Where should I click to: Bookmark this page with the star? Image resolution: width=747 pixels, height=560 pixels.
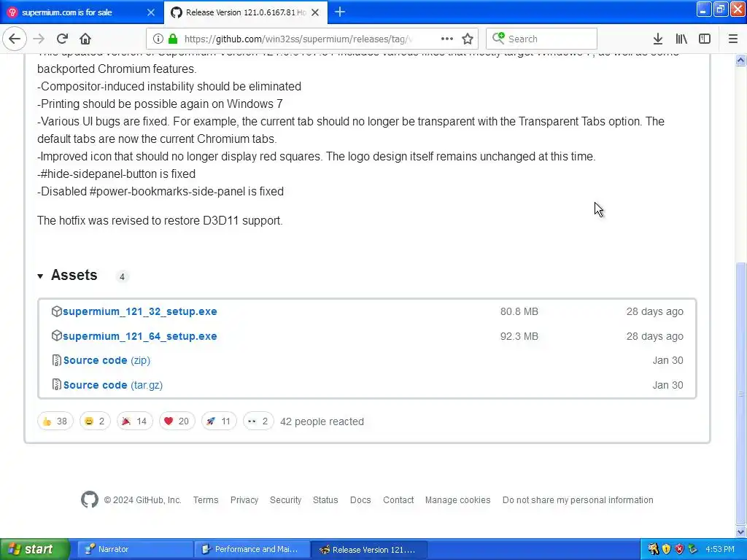468,39
